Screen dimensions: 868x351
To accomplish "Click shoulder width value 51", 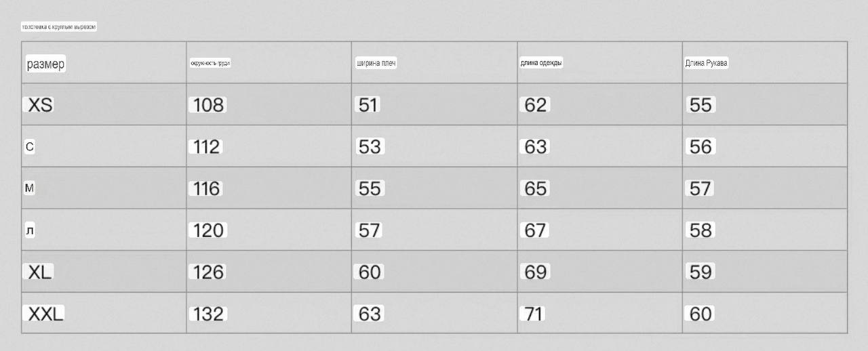I will click(x=368, y=105).
